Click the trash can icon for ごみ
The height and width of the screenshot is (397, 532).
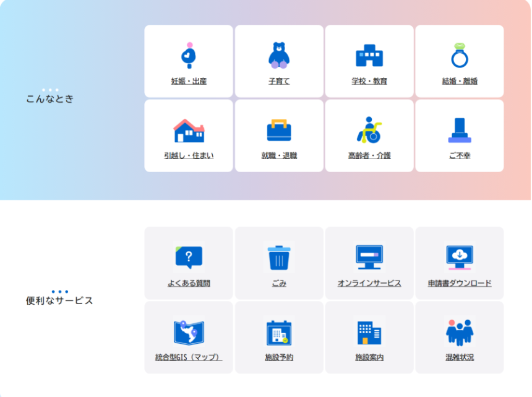[x=279, y=257]
